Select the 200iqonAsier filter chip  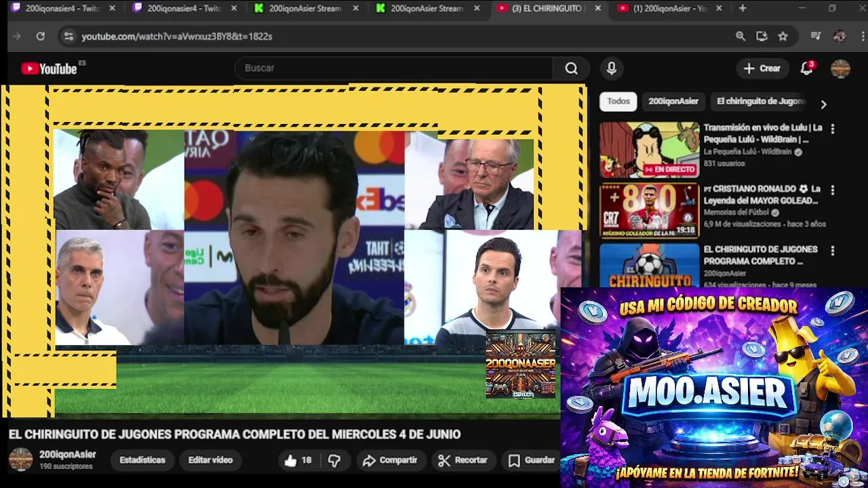(673, 101)
